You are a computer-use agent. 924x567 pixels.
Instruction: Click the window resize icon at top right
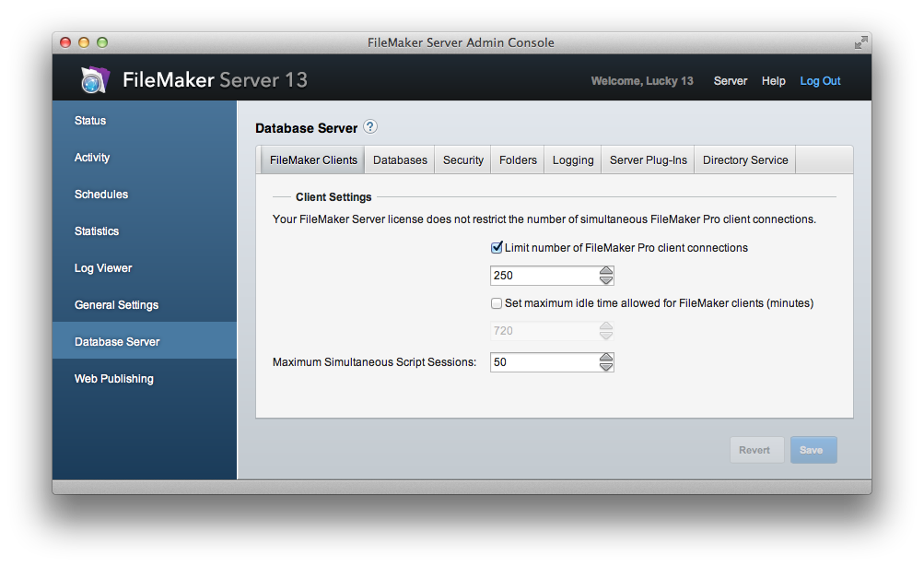(860, 42)
